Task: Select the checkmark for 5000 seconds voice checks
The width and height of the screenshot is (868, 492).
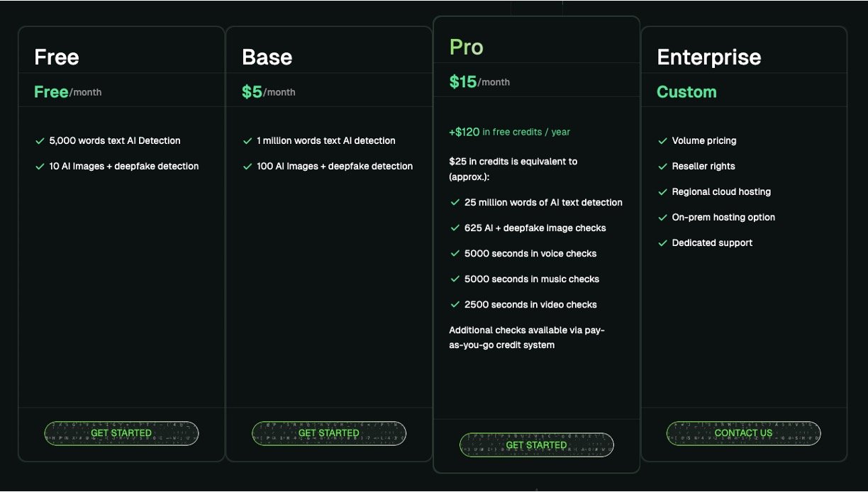Action: click(x=455, y=254)
